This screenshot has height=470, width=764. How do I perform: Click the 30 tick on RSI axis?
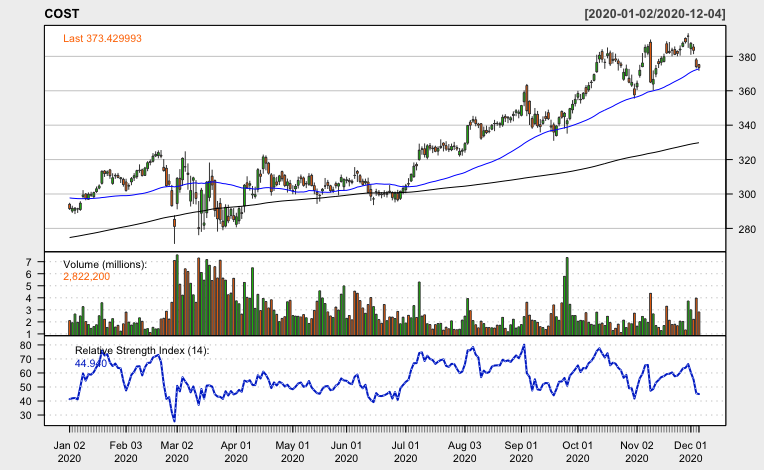pyautogui.click(x=37, y=414)
